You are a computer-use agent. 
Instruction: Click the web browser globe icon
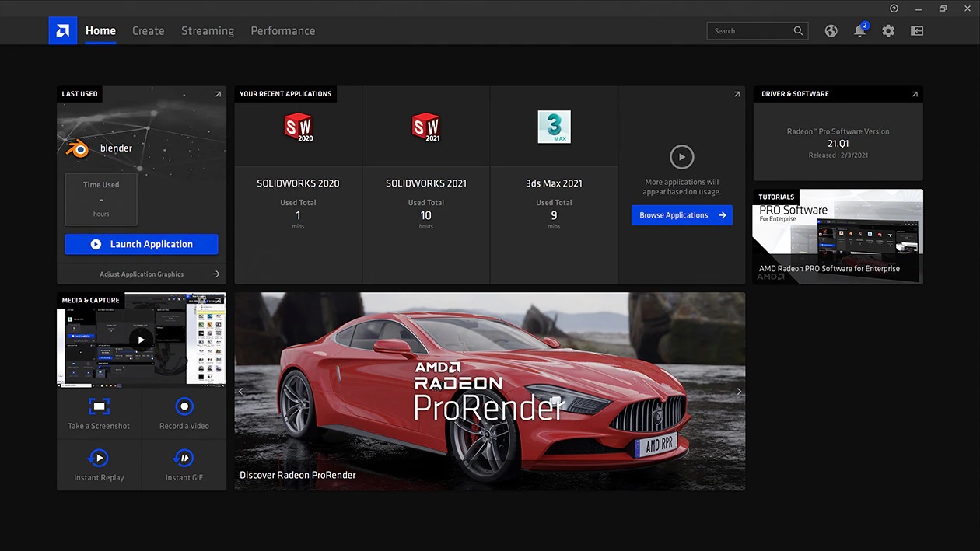(831, 31)
